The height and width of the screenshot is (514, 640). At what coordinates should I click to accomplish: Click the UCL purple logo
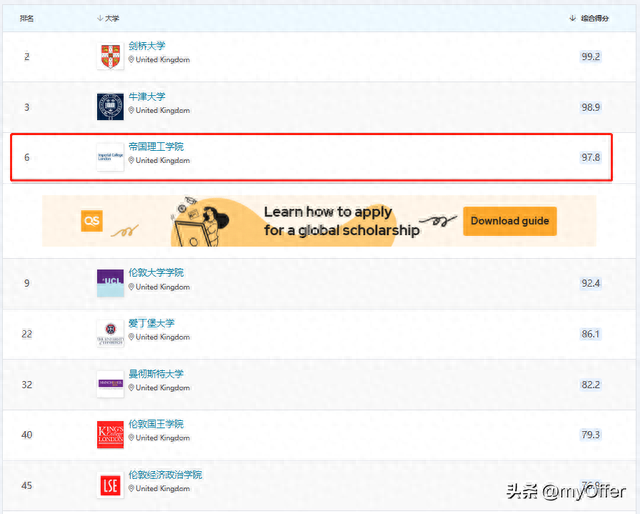111,283
